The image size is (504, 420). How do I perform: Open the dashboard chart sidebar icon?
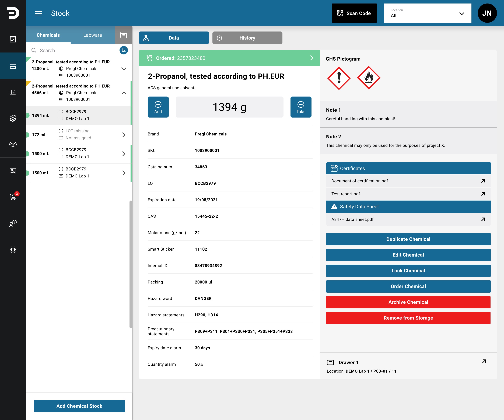(13, 39)
